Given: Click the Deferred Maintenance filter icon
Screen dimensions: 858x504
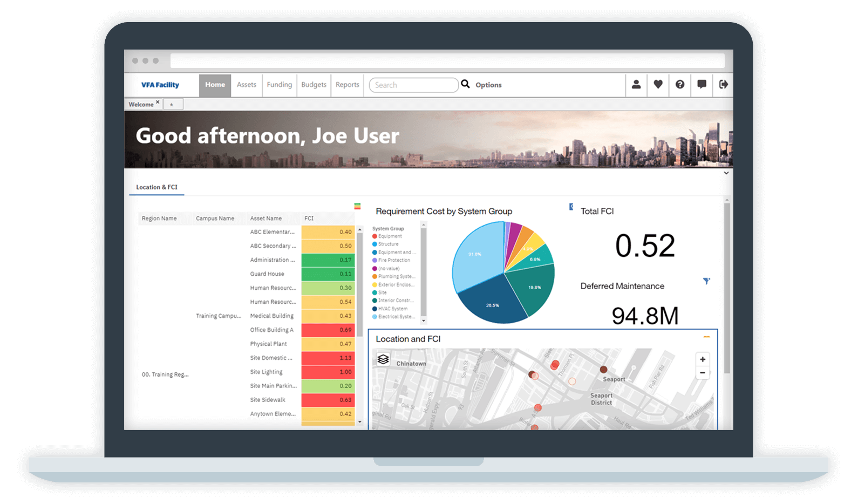Looking at the screenshot, I should pyautogui.click(x=706, y=281).
